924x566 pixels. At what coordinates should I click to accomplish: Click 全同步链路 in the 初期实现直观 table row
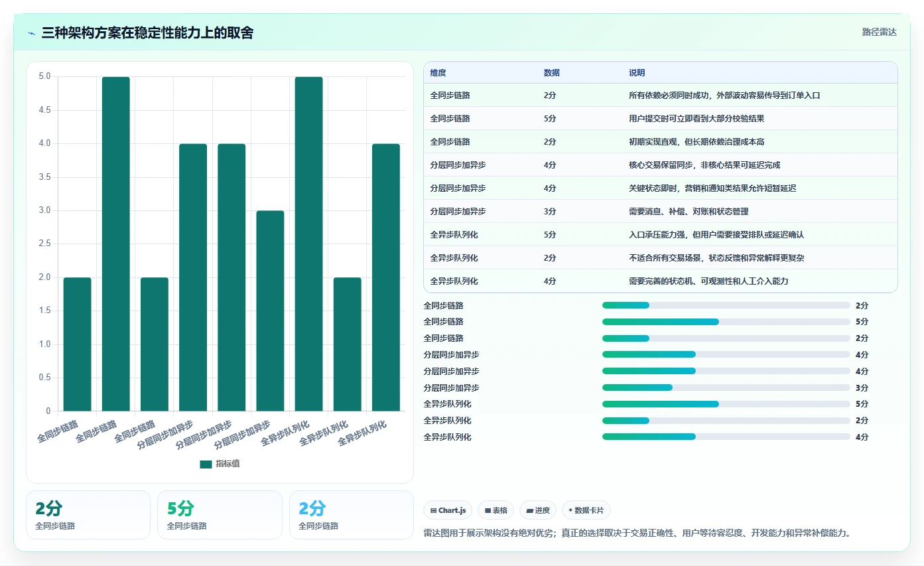point(450,142)
